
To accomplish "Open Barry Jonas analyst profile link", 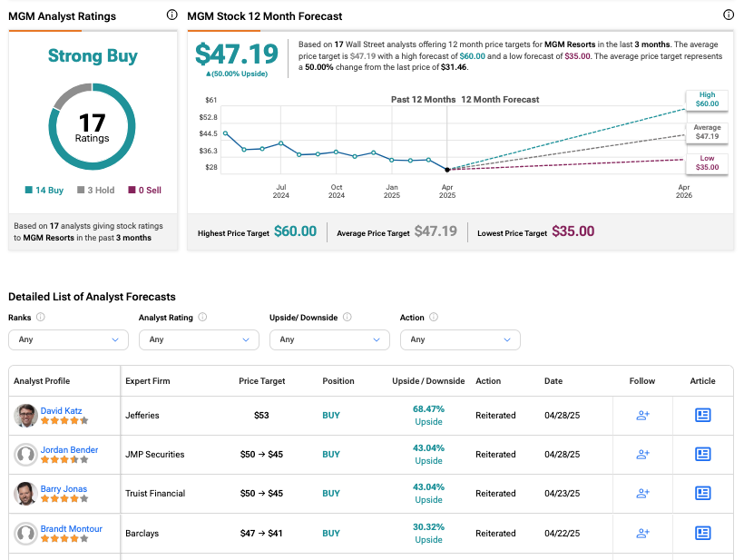I will click(64, 488).
